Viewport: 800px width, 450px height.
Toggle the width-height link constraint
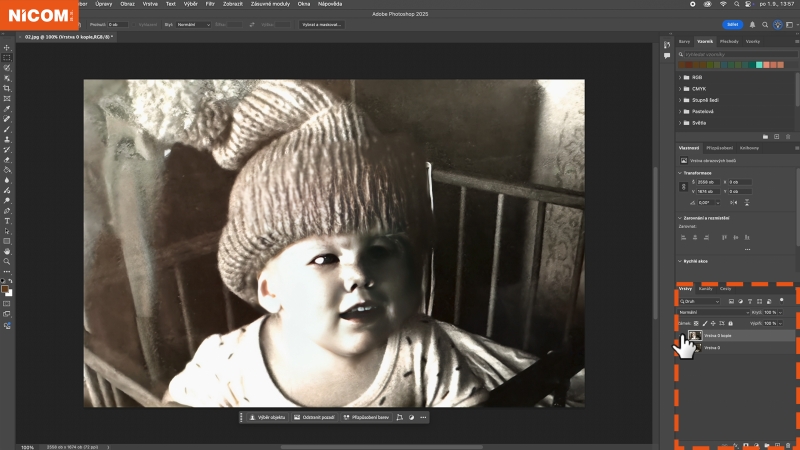pyautogui.click(x=684, y=187)
